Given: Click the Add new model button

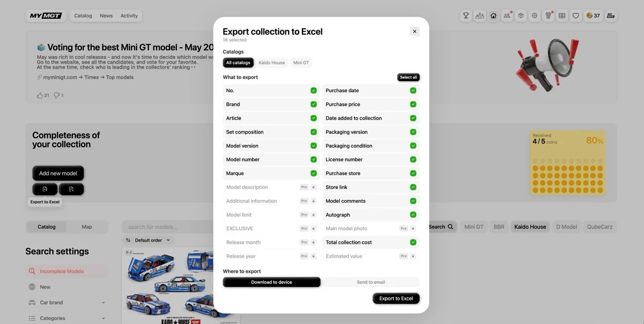Looking at the screenshot, I should (58, 173).
